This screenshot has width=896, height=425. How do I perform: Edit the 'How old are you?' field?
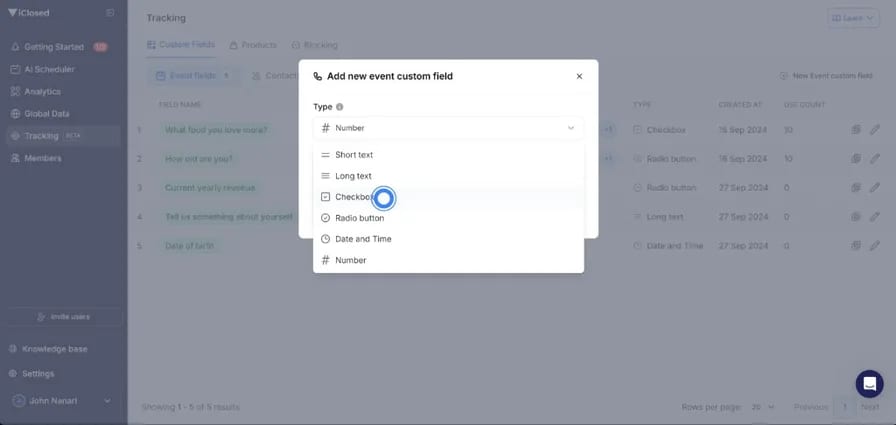click(875, 159)
